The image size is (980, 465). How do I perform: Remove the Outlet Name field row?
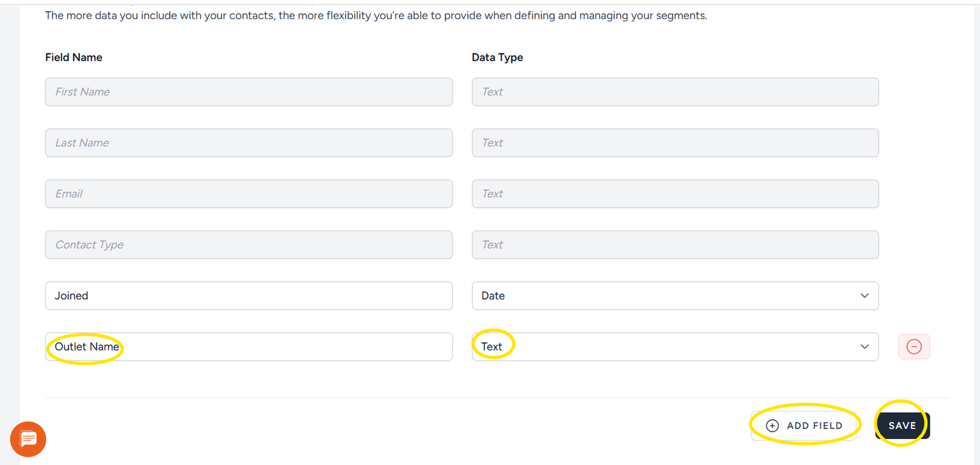click(914, 347)
